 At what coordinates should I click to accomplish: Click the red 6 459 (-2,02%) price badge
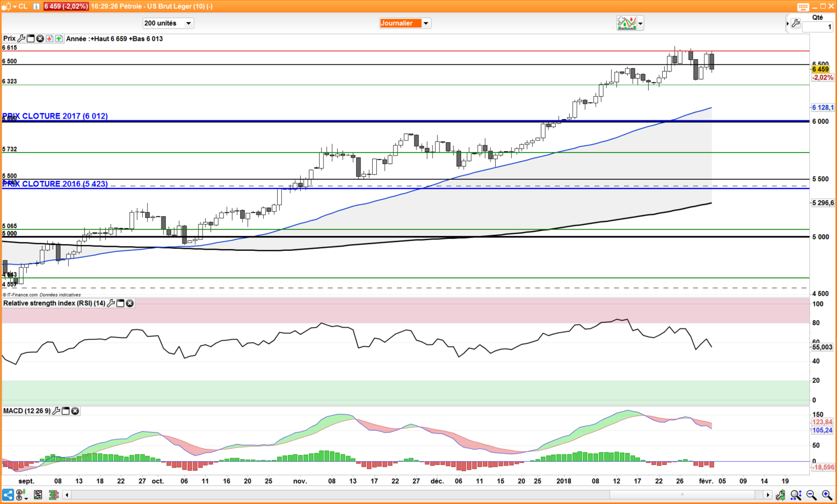pos(65,6)
